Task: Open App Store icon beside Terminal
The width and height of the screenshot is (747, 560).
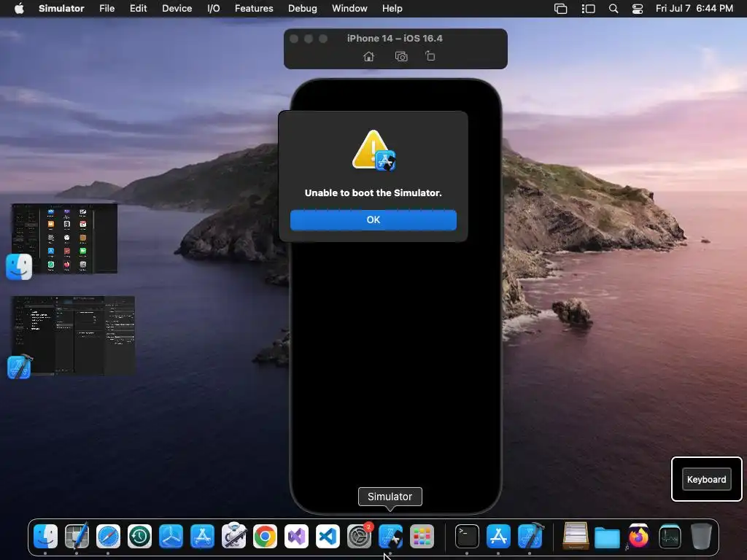Action: coord(498,536)
